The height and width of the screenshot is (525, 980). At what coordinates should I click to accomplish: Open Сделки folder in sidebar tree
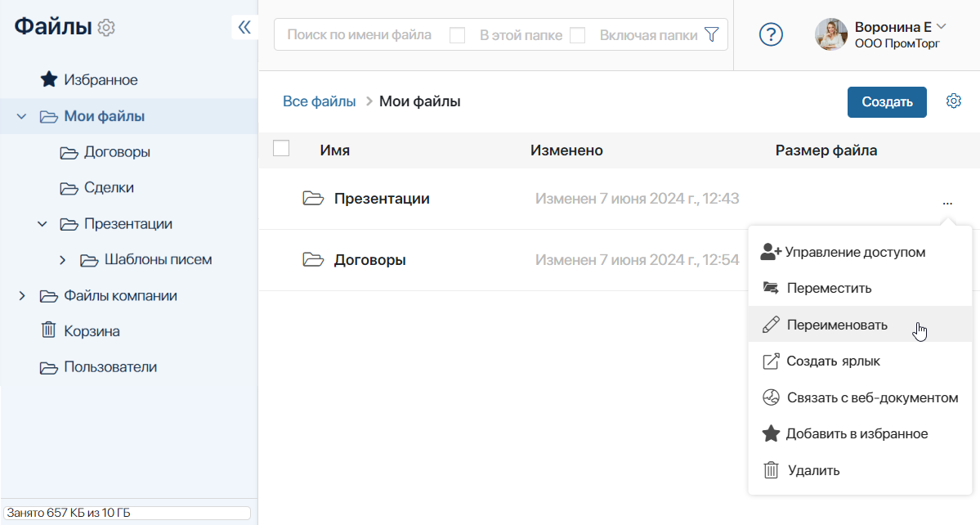coord(109,187)
